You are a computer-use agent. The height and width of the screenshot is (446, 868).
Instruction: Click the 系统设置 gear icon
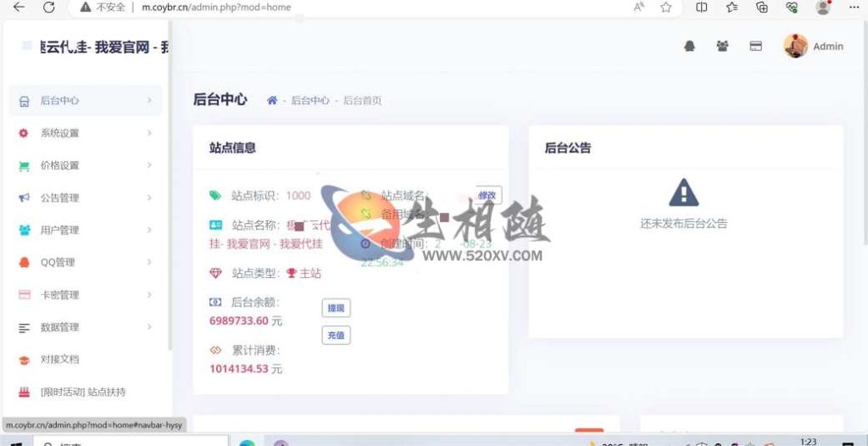coord(23,133)
